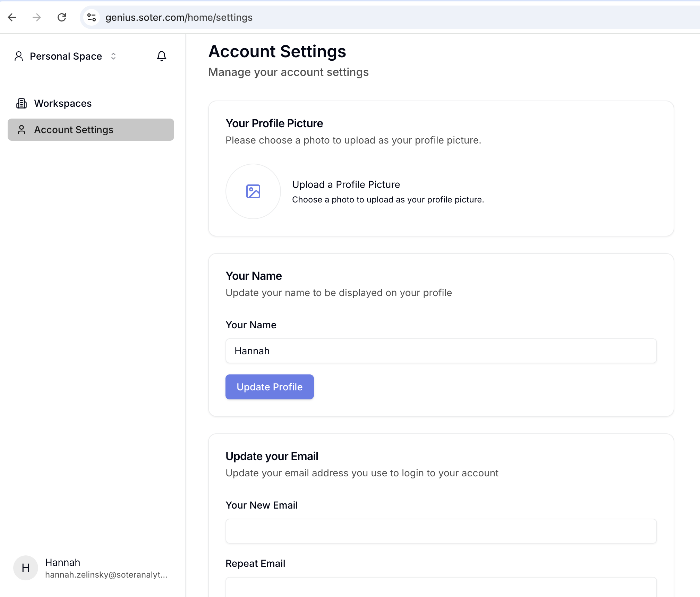Click 'Manage your account settings' subtitle

point(289,72)
